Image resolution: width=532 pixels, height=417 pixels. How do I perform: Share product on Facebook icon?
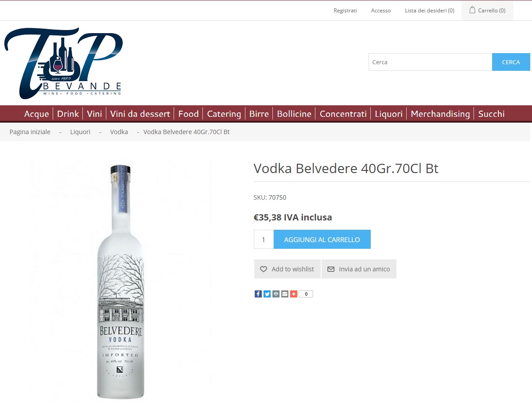[258, 294]
